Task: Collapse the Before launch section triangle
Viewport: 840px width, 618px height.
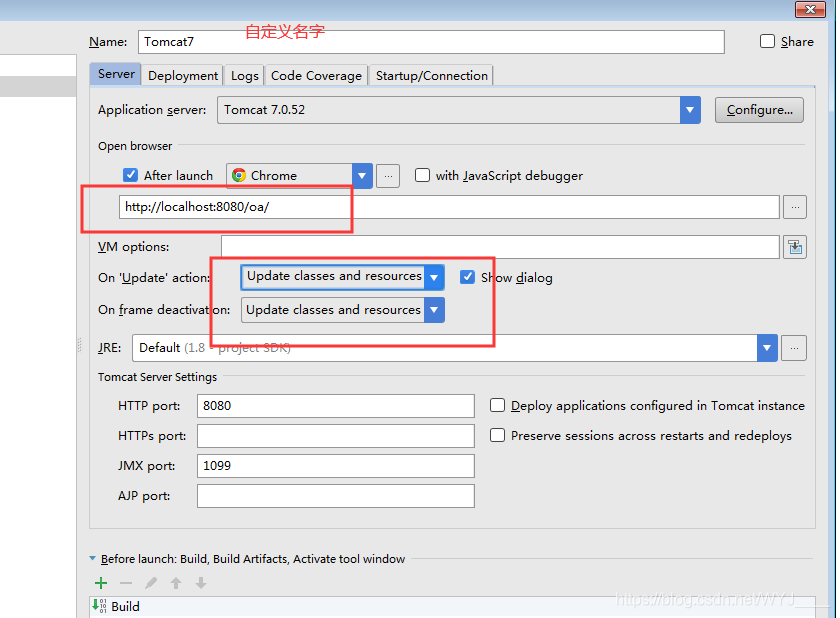Action: [x=92, y=559]
